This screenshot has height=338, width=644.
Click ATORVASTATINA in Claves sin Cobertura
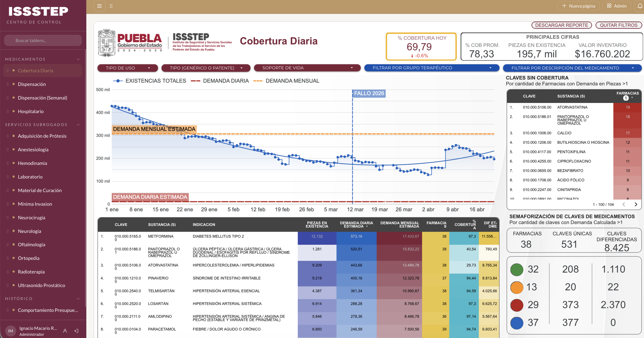pos(572,107)
